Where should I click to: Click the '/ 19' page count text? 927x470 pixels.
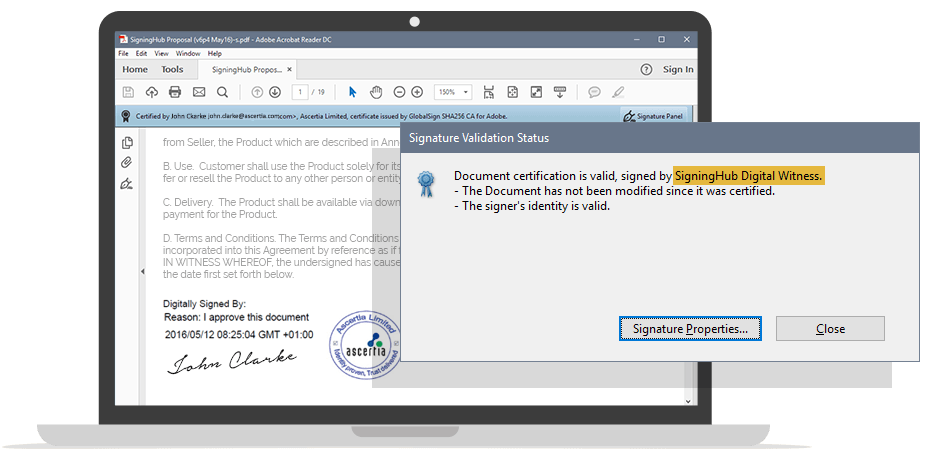(x=318, y=92)
